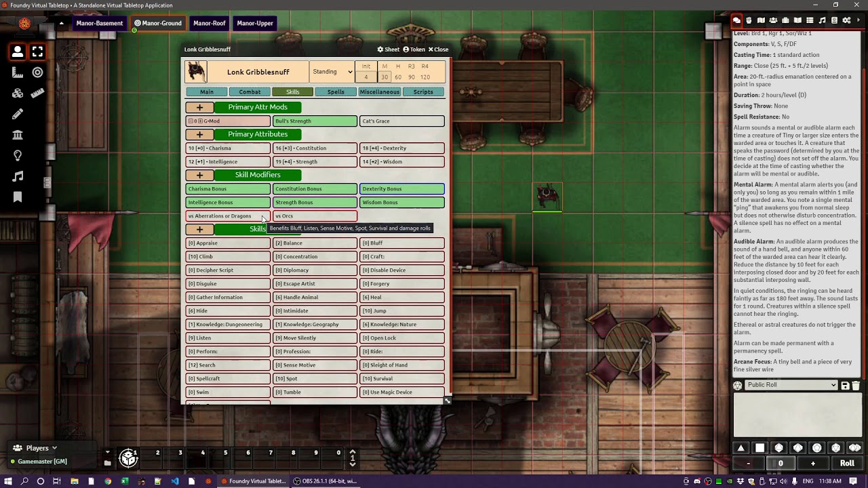Click the dice tray modifier value field
Screen dimensions: 868x488
(x=781, y=464)
